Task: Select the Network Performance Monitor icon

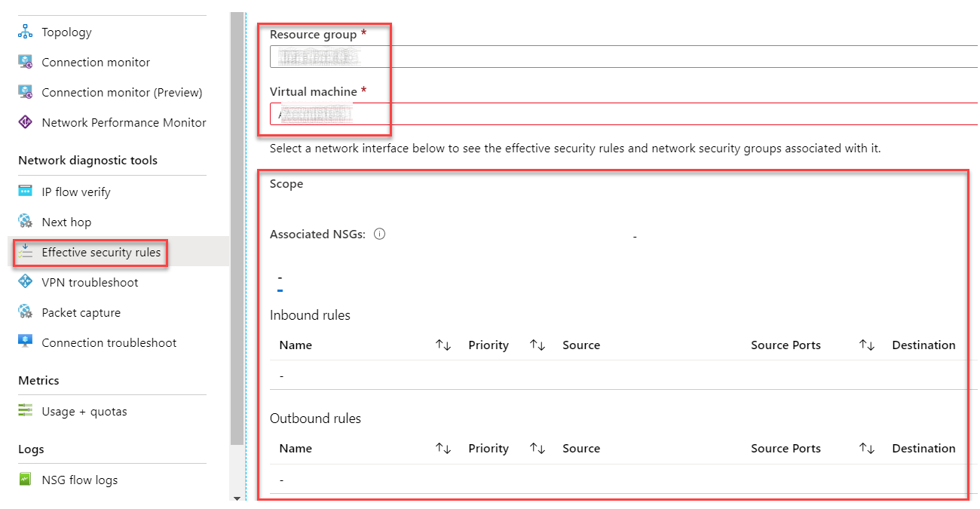Action: point(26,122)
